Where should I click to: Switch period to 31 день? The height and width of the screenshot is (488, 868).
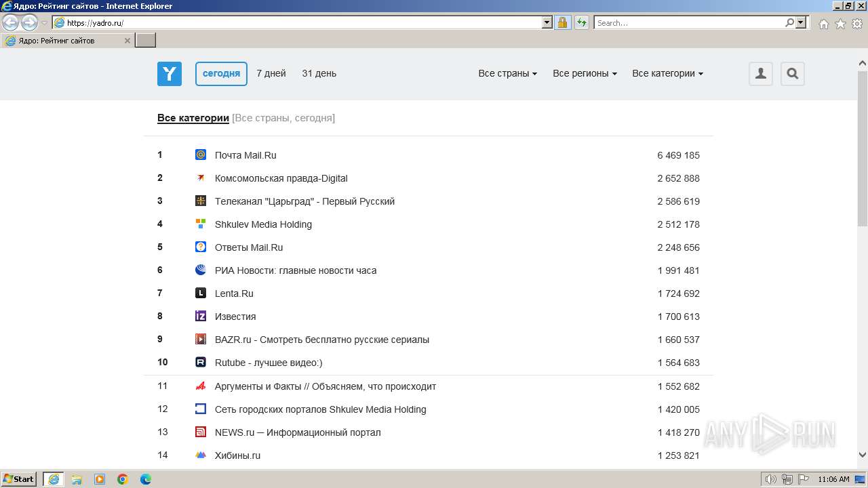[x=319, y=73]
